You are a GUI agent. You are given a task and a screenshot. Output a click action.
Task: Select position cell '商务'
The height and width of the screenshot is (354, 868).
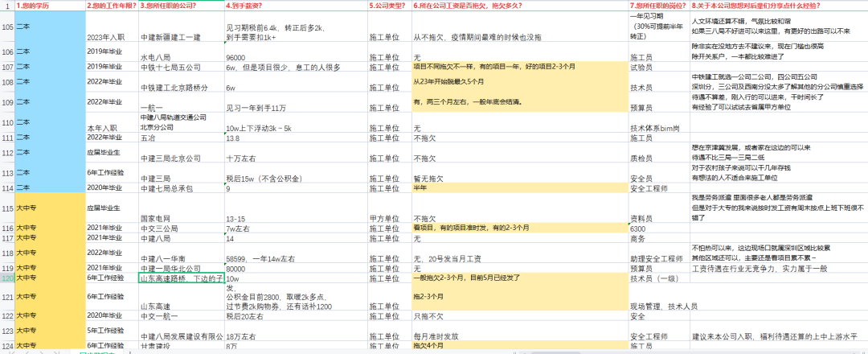coord(659,238)
